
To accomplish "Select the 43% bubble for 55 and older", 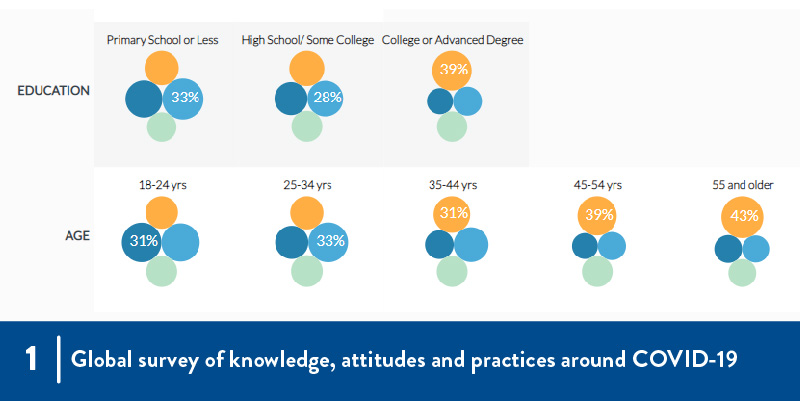I will (744, 216).
